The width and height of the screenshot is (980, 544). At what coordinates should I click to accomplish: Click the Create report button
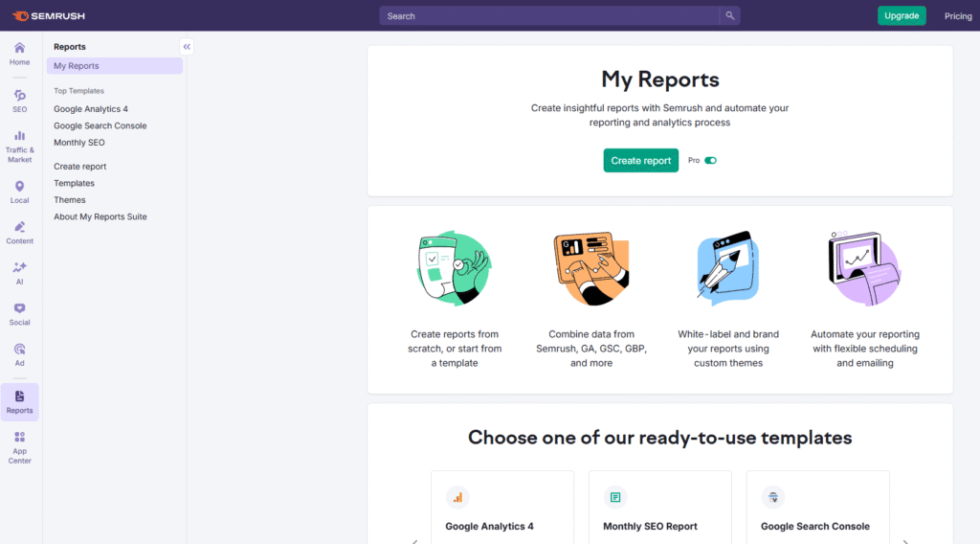coord(640,161)
